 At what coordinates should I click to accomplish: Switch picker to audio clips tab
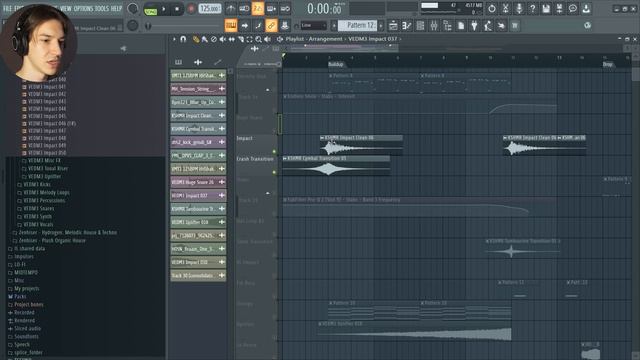198,62
